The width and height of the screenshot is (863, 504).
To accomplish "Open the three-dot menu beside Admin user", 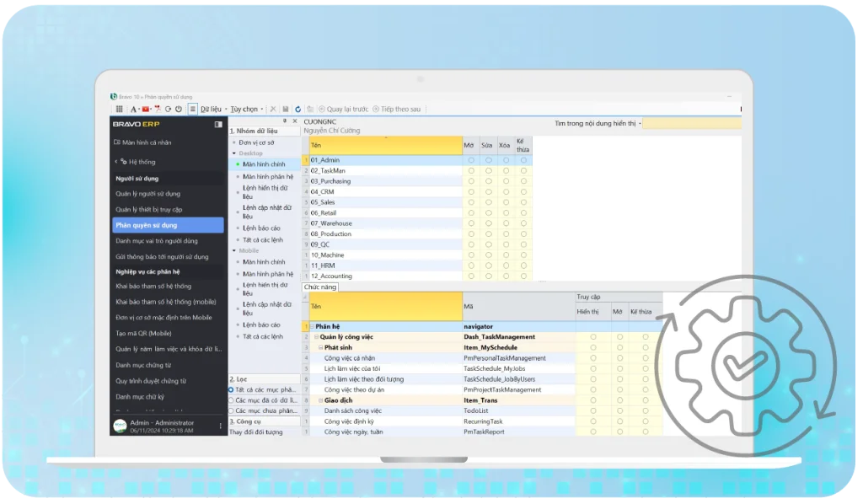I will [x=221, y=426].
